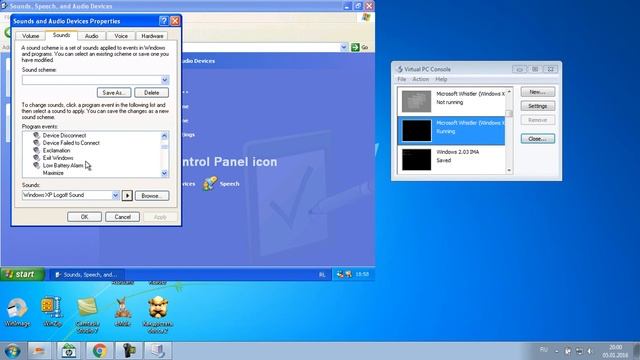This screenshot has width=640, height=360.
Task: Click speaker icon beside Low Battery Alarm
Action: [x=36, y=165]
